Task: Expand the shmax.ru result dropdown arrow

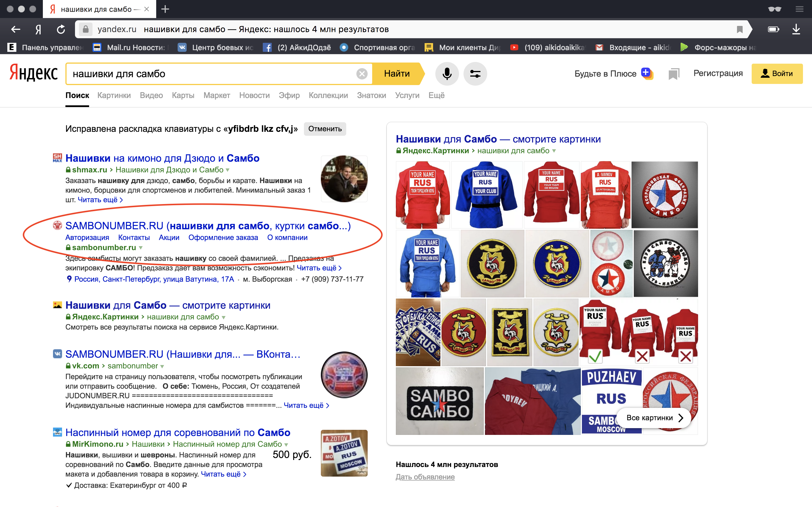Action: 228,170
